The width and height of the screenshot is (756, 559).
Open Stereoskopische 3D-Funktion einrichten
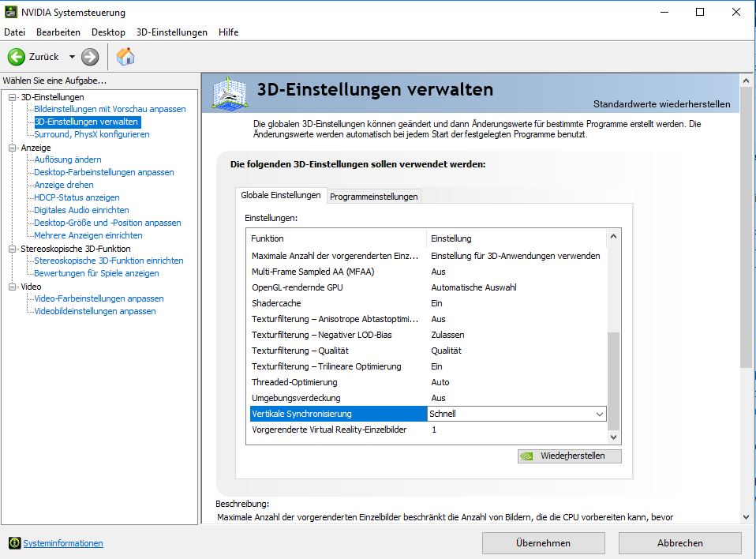tap(108, 261)
